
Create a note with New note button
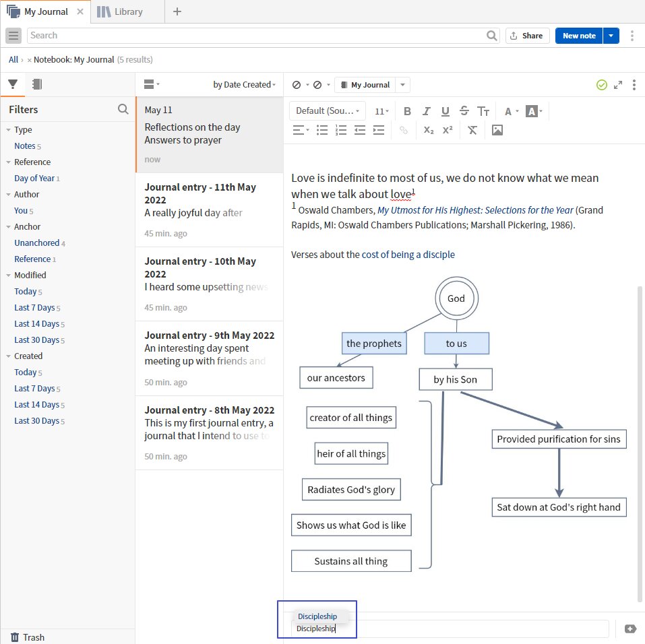coord(579,36)
